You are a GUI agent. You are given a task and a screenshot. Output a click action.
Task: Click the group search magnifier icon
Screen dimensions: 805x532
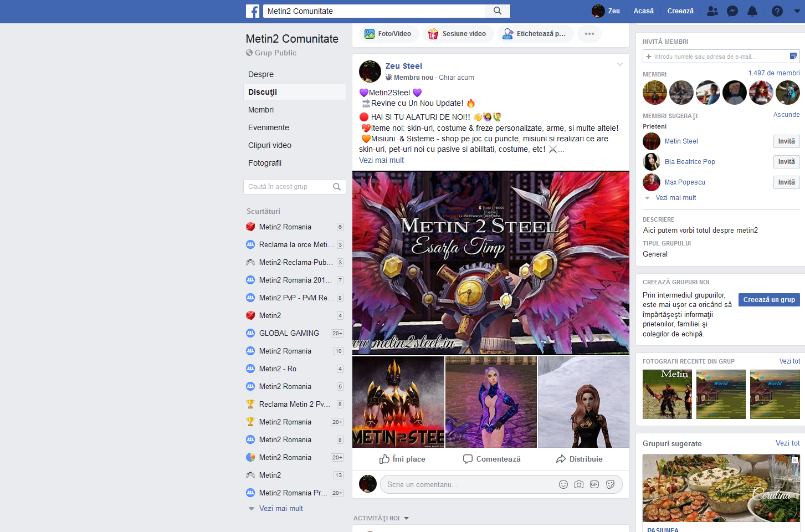pyautogui.click(x=337, y=187)
